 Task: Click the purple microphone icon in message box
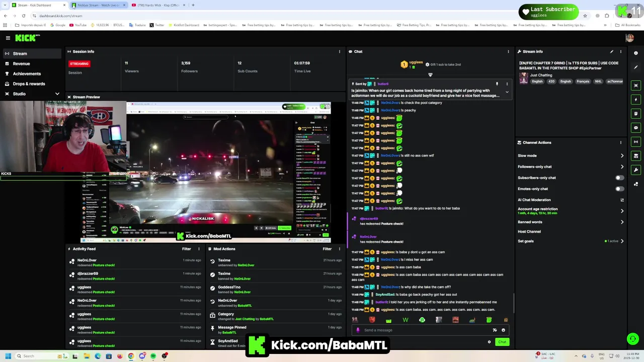358,330
